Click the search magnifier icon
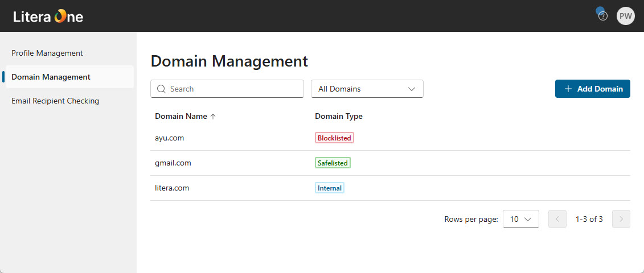This screenshot has height=273, width=644. click(x=161, y=89)
